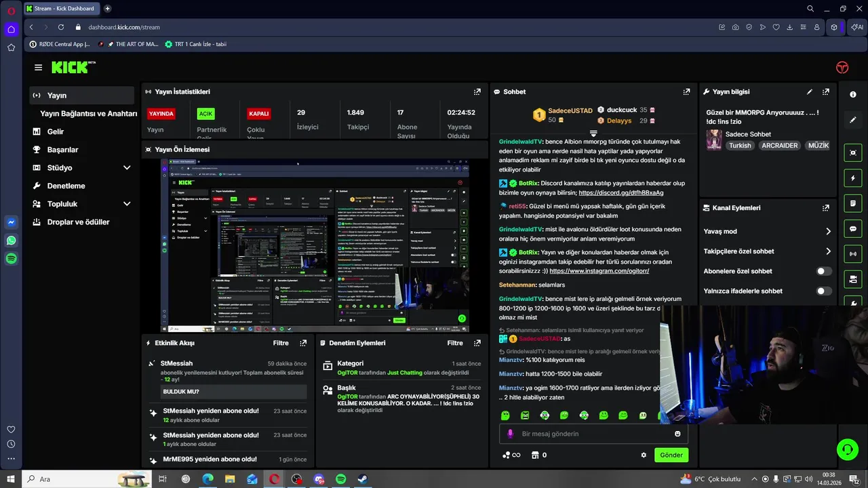Screen dimensions: 868x488
Task: Pop out the Kanal Eylemleri panel
Action: point(825,208)
